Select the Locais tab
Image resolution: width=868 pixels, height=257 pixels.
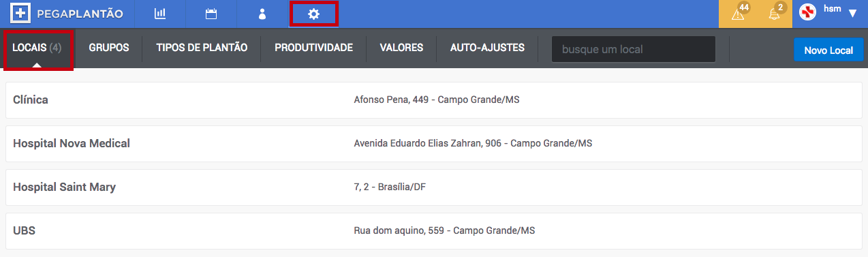coord(37,48)
